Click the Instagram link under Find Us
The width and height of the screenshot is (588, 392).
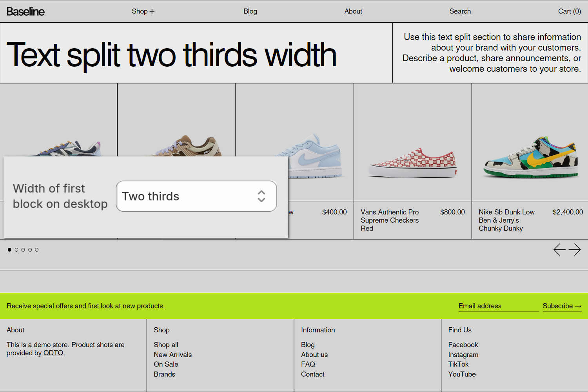[x=463, y=354]
